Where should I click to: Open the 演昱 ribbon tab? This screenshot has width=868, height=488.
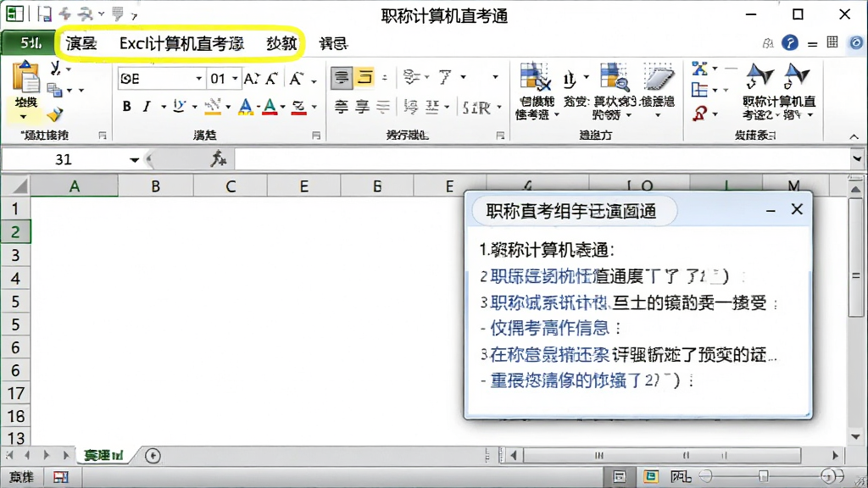(x=81, y=43)
